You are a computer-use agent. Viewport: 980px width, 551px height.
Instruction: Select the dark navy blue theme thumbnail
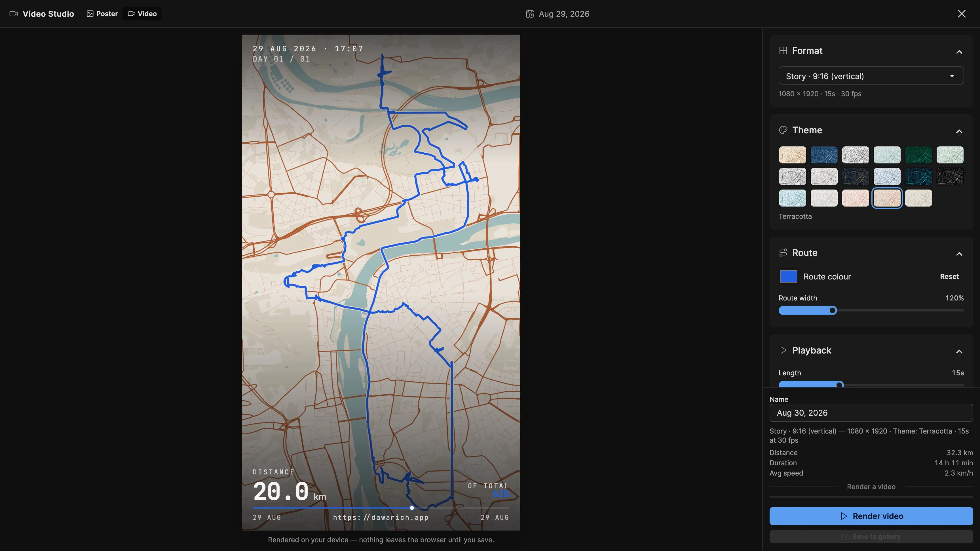pos(824,155)
